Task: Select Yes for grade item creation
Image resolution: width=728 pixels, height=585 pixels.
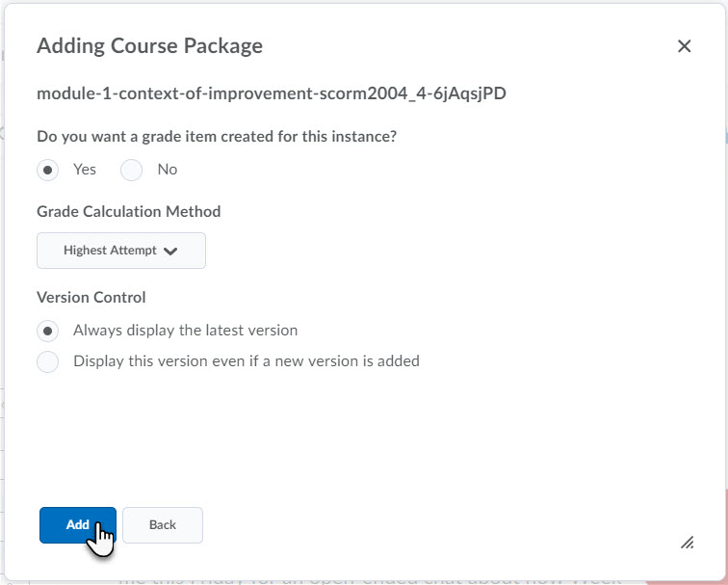Action: 47,170
